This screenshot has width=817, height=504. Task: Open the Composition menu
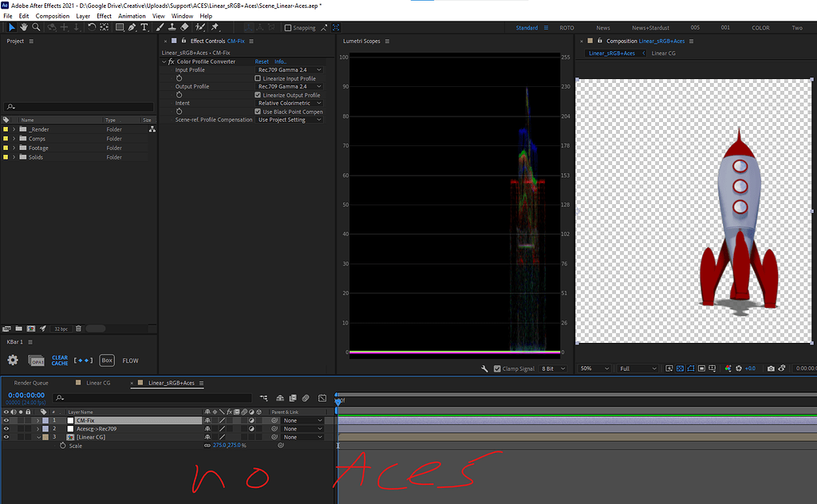point(52,15)
